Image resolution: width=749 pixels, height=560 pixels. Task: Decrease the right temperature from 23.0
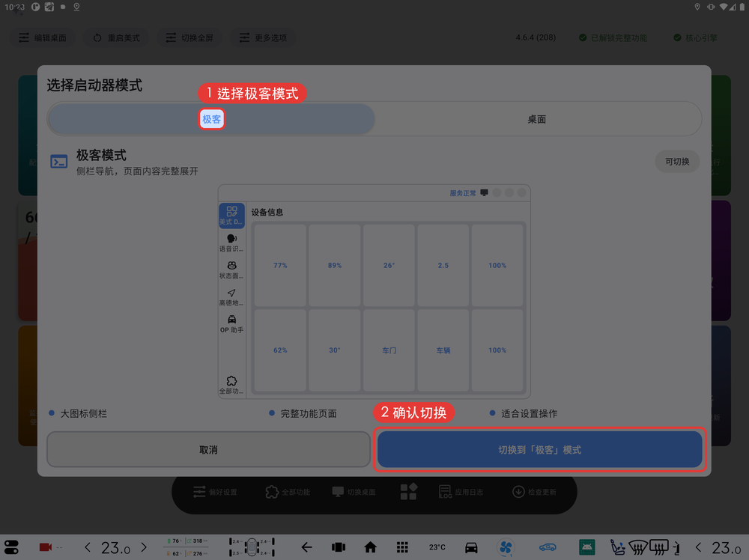(x=698, y=547)
